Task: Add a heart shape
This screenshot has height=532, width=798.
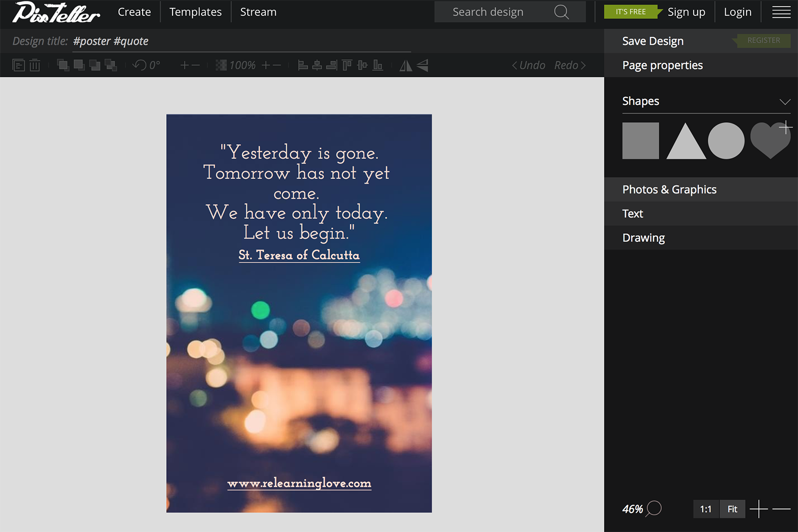Action: 770,141
